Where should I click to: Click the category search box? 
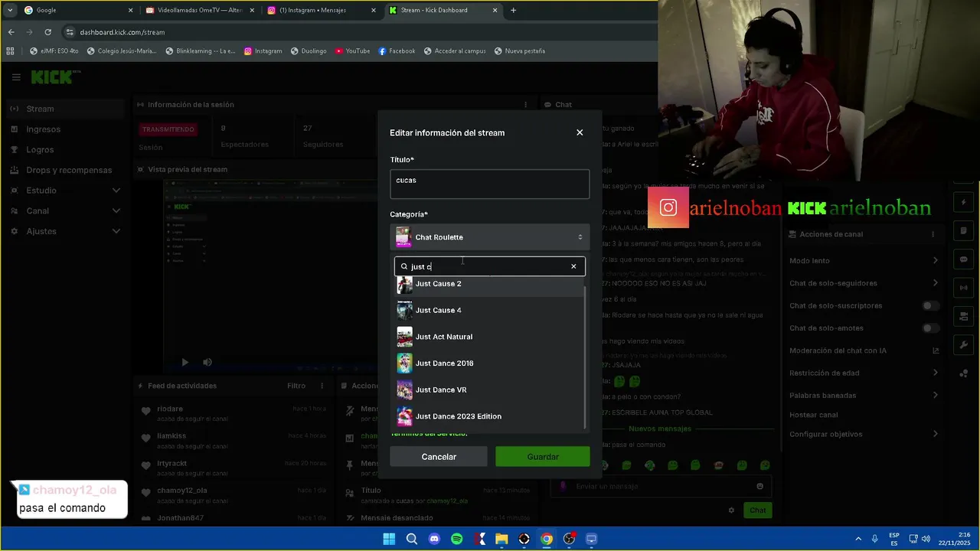(x=490, y=266)
